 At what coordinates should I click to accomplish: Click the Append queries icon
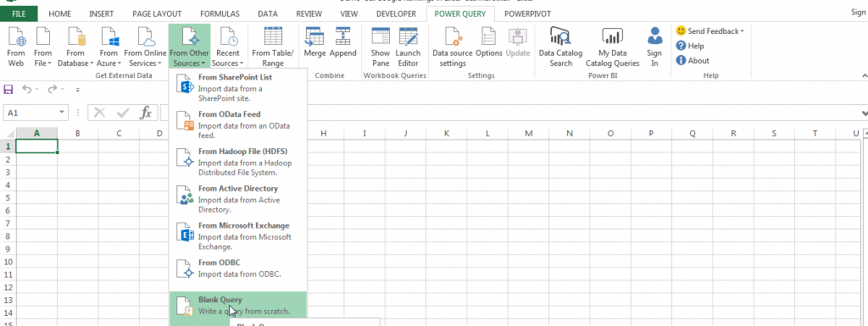pos(343,42)
